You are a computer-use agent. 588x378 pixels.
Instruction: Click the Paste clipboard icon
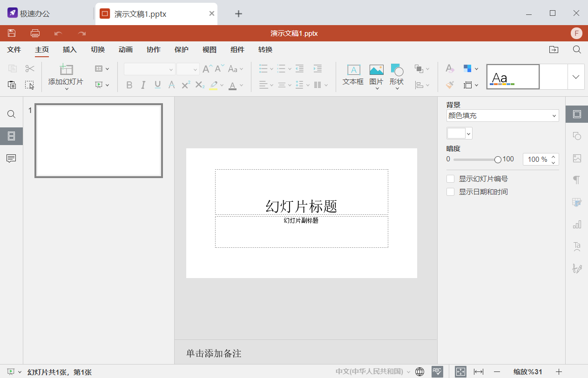[12, 85]
